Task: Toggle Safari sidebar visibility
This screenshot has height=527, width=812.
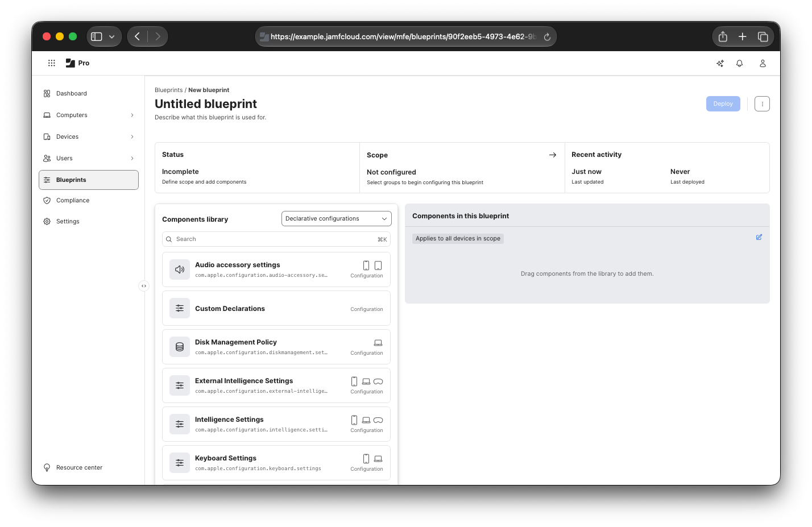Action: (97, 36)
